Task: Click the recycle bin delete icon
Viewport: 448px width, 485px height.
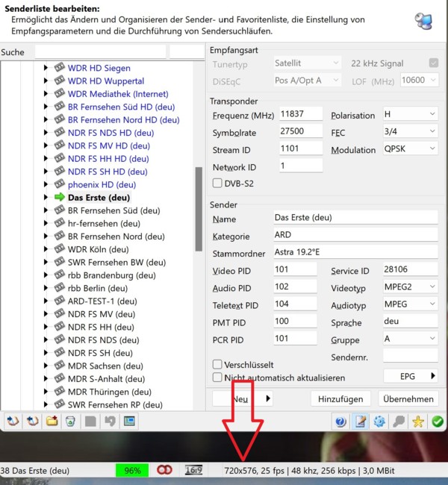Action: point(71,422)
